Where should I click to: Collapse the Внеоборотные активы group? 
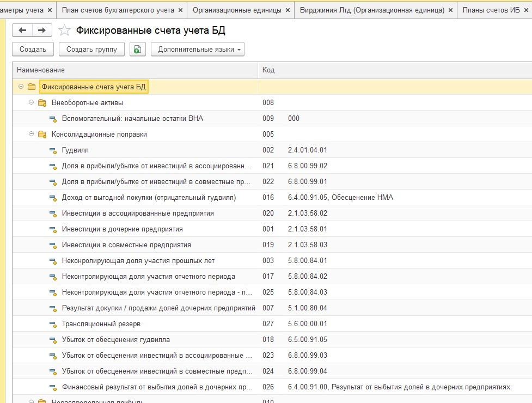tap(31, 102)
